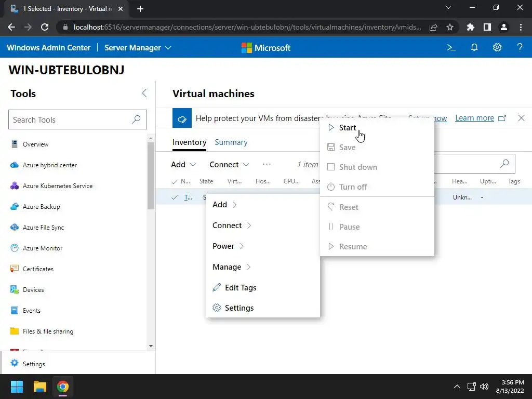Image resolution: width=532 pixels, height=399 pixels.
Task: Click the Tools list scrollbar down arrow
Action: point(151,345)
